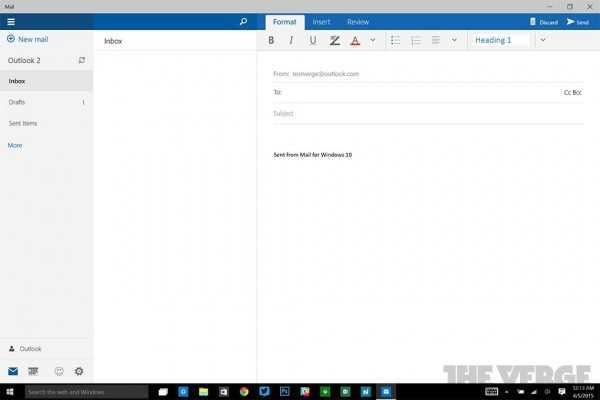The image size is (600, 400).
Task: Open File Explorer from the taskbar
Action: click(203, 392)
